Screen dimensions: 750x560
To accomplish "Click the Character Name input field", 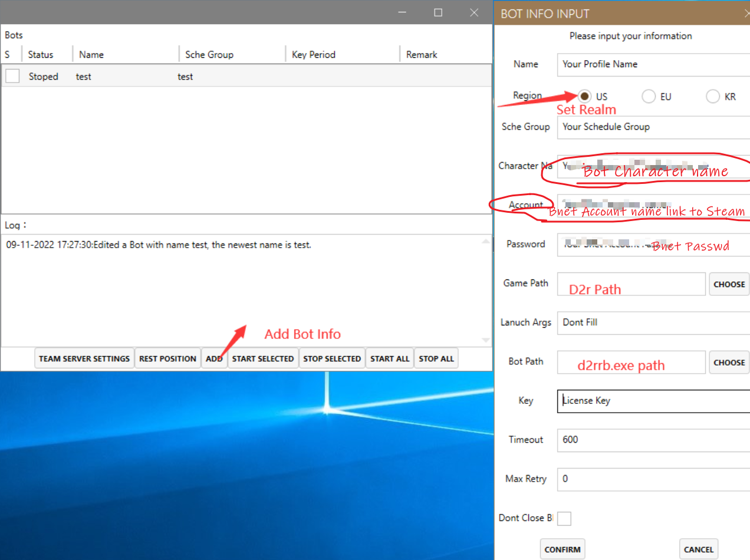I will (x=653, y=166).
